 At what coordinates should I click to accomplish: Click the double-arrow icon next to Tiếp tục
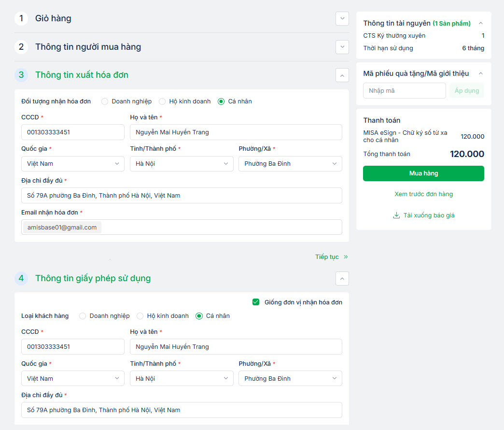[346, 257]
